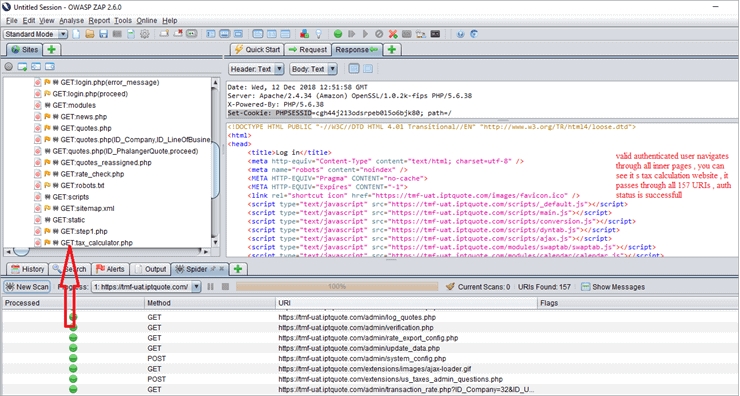The height and width of the screenshot is (396, 740).
Task: Open the spider scan URL dropdown
Action: click(146, 286)
